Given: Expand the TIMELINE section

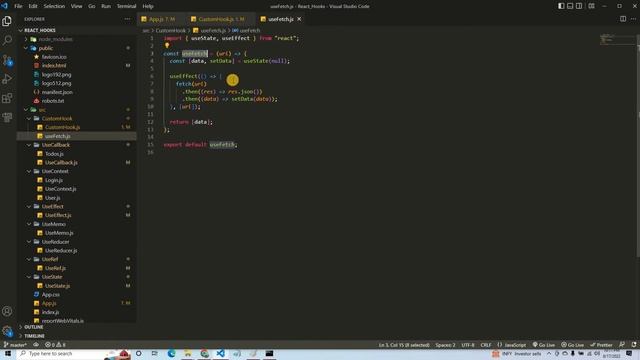Looking at the screenshot, I should coord(77,336).
